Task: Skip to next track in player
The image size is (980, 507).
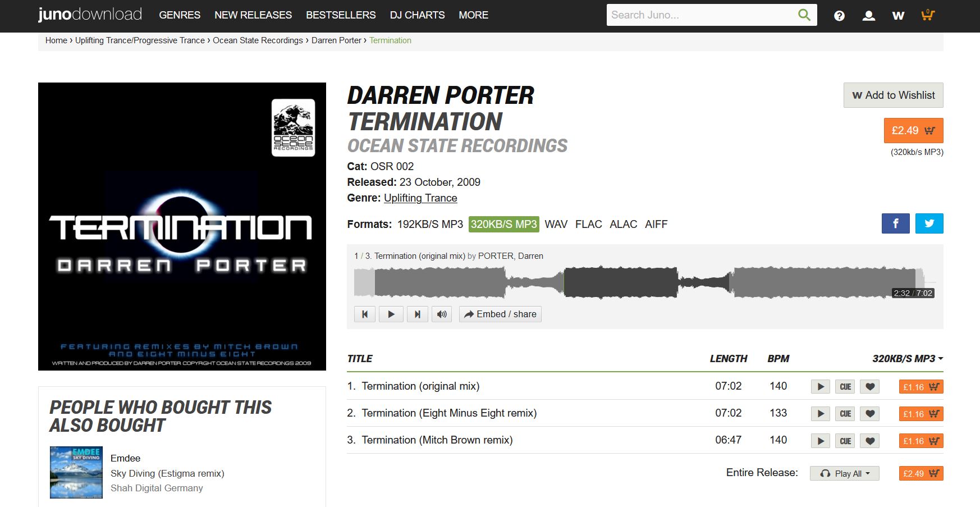Action: 417,314
